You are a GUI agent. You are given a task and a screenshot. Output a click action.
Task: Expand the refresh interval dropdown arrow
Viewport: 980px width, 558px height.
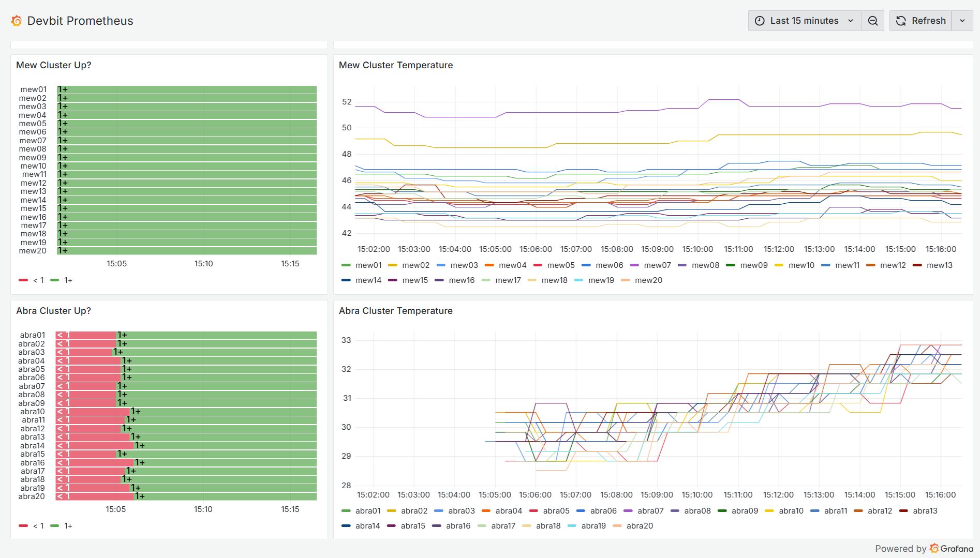(962, 21)
